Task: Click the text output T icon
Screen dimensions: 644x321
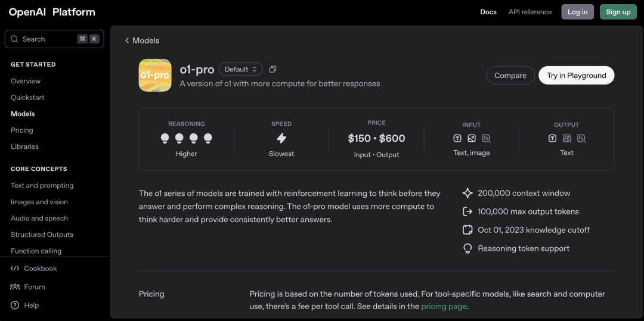Action: (552, 139)
